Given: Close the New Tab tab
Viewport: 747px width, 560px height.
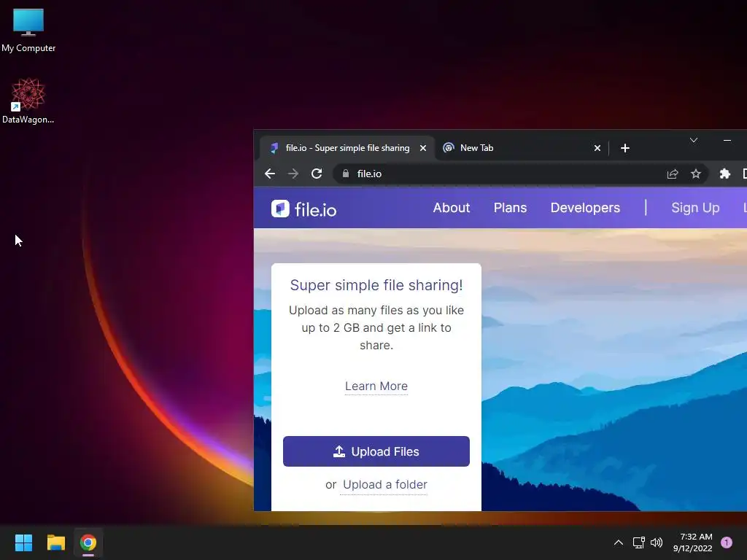Looking at the screenshot, I should [x=597, y=148].
